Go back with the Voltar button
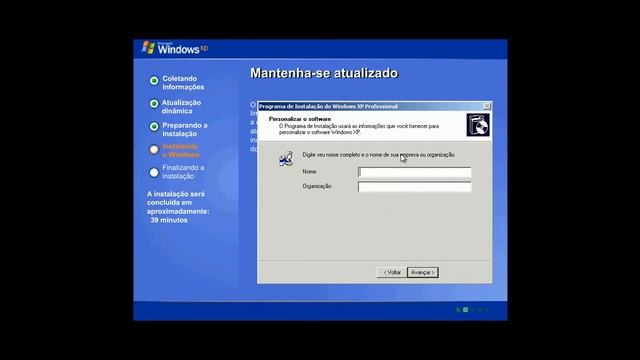 pos(391,272)
